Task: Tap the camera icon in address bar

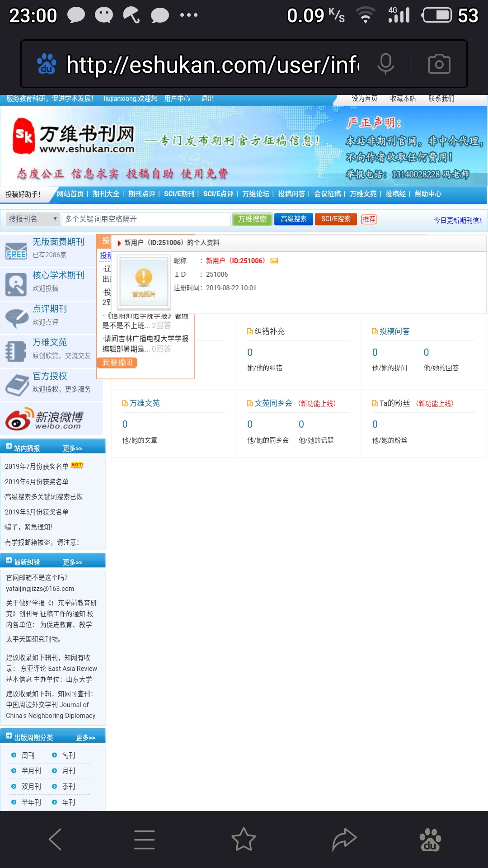Action: tap(439, 64)
